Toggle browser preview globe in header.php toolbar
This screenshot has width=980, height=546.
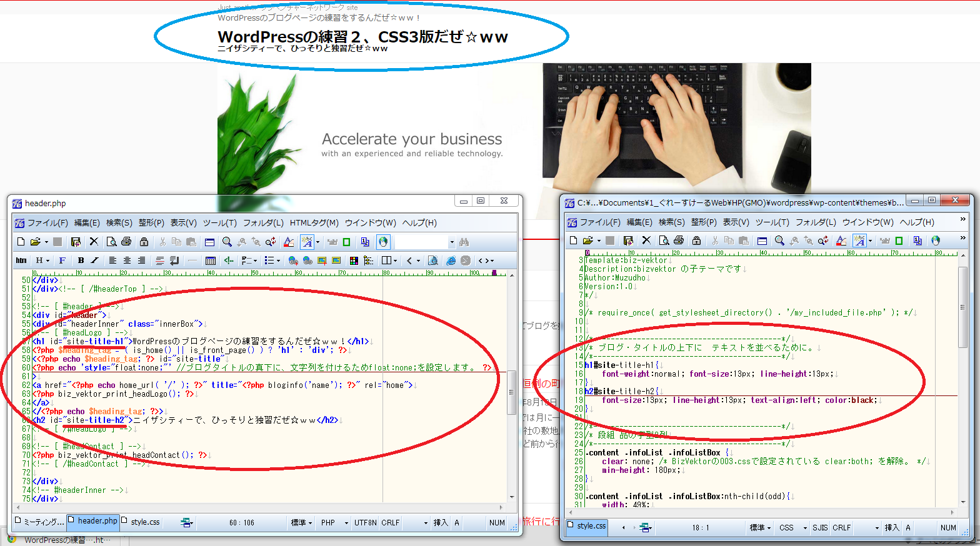(x=383, y=242)
